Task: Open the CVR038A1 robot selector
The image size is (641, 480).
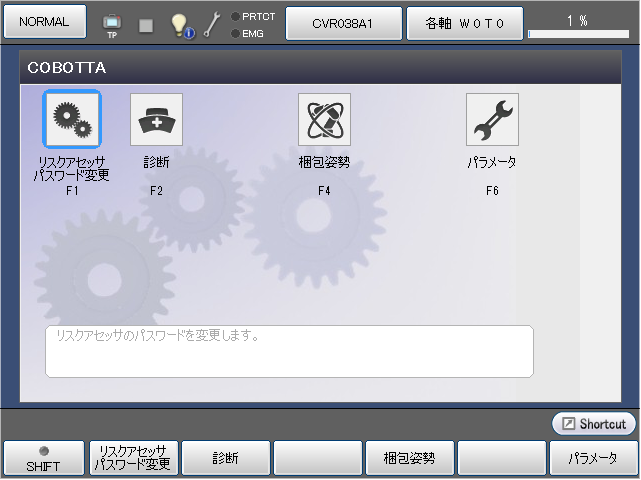Action: click(343, 23)
